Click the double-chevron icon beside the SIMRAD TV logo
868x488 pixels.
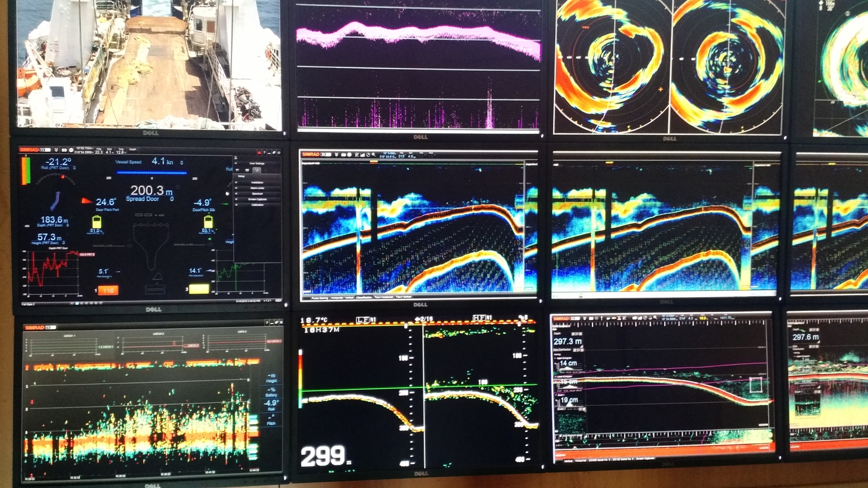[x=57, y=149]
